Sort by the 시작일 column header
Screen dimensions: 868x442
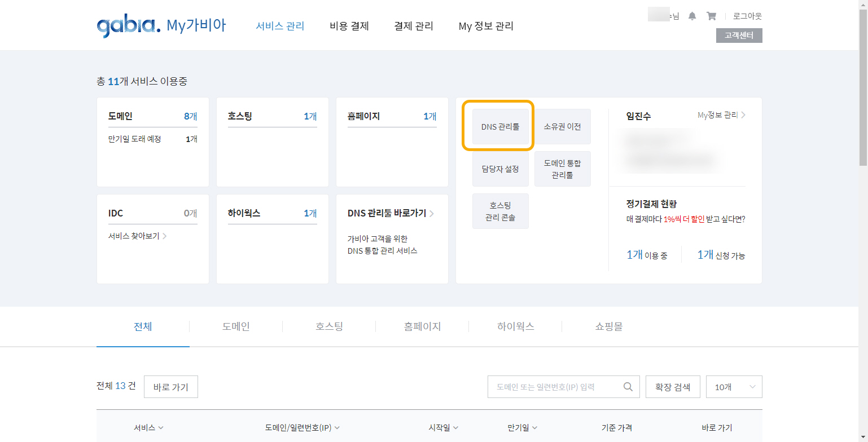[x=443, y=428]
